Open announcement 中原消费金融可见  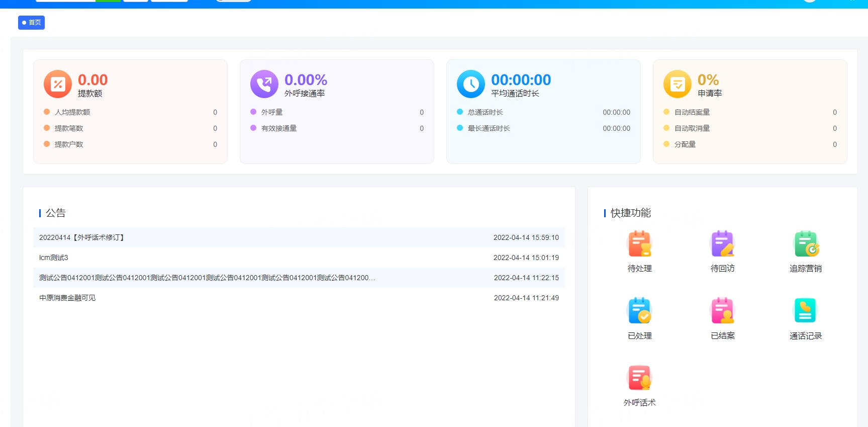pos(299,298)
